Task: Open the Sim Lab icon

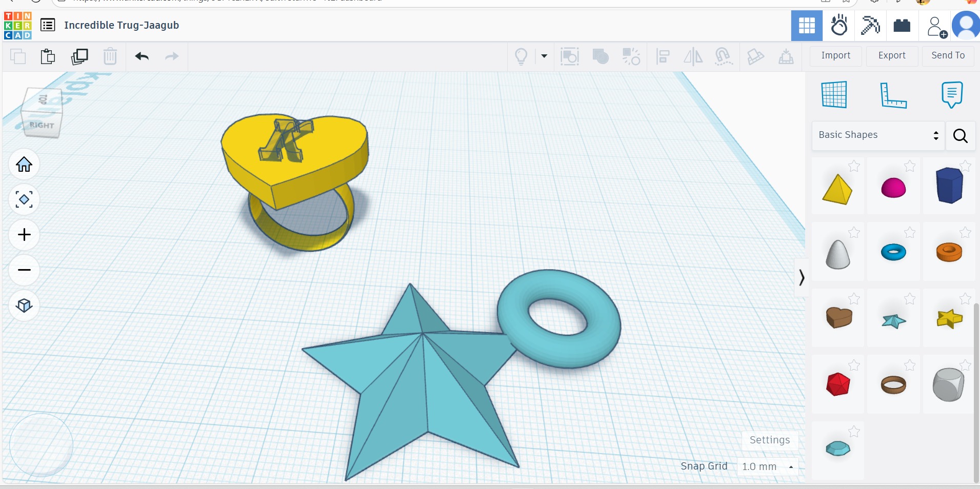Action: pyautogui.click(x=839, y=25)
